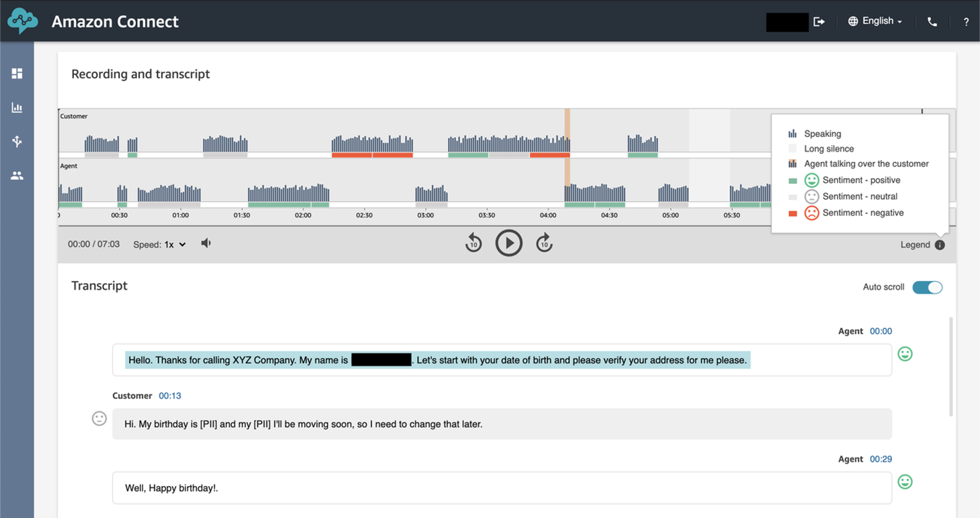
Task: Click the negative sentiment face in legend
Action: point(812,213)
